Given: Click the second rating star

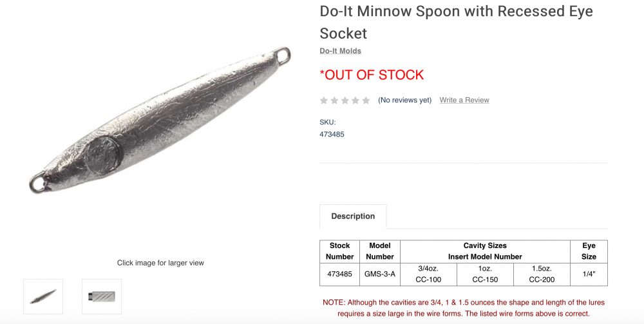Looking at the screenshot, I should [334, 100].
